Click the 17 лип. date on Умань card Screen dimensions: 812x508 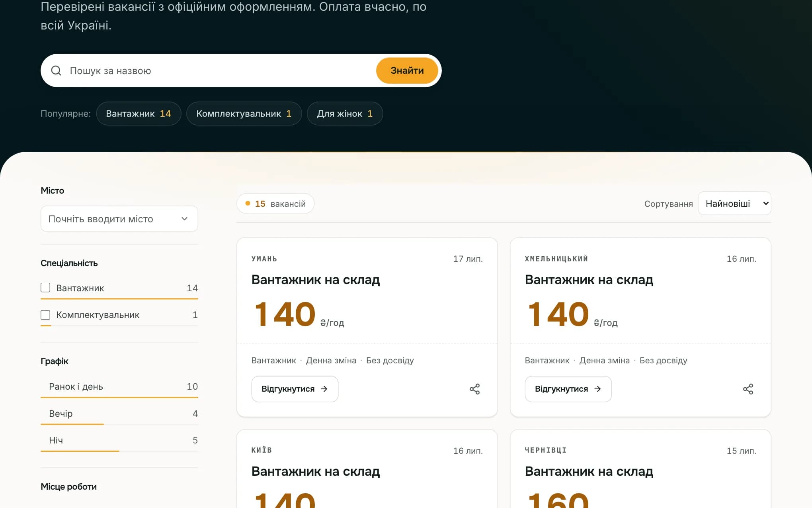(468, 259)
